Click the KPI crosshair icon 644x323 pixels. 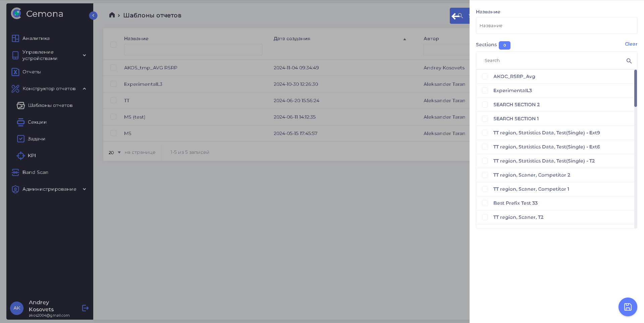21,155
